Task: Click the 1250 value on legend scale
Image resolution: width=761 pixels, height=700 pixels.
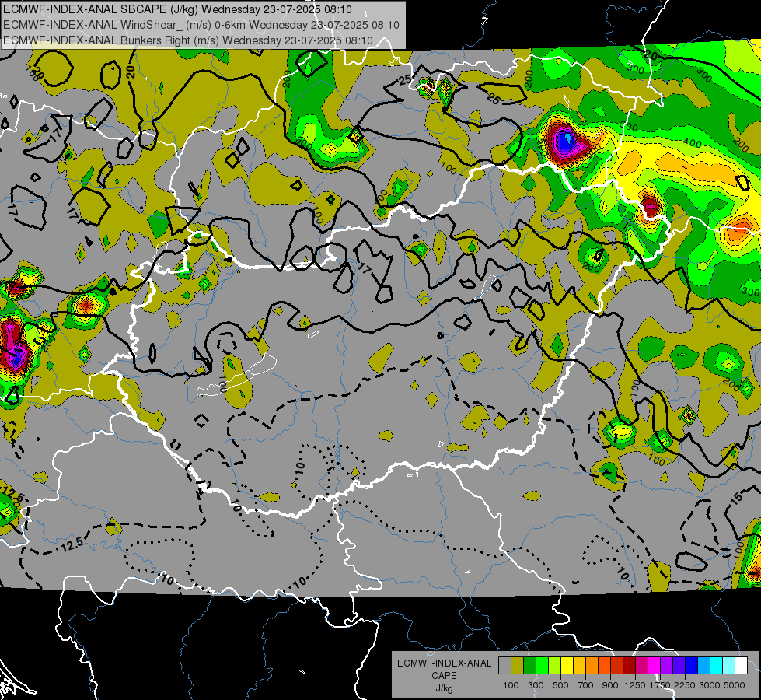Action: (635, 685)
